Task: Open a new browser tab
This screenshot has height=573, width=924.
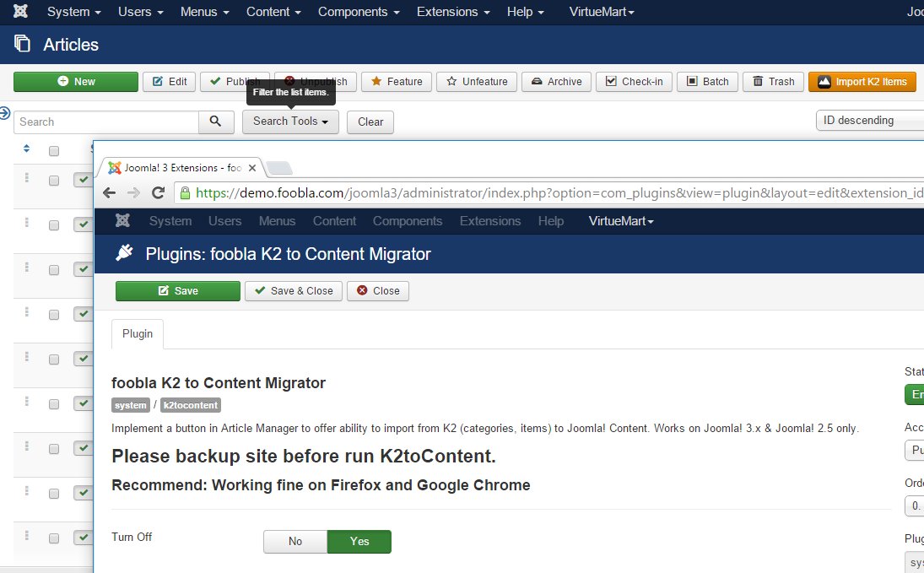Action: [x=279, y=169]
